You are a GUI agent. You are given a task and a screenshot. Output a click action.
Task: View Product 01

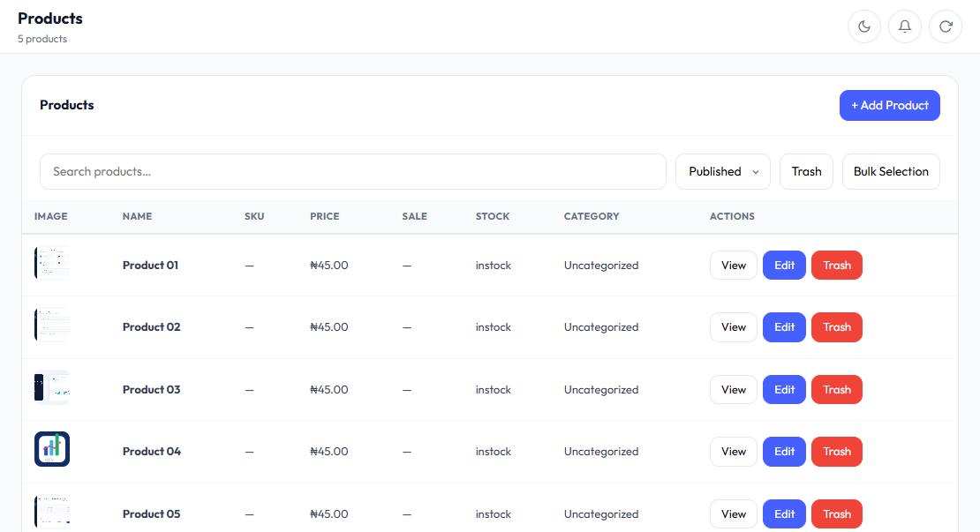point(734,266)
